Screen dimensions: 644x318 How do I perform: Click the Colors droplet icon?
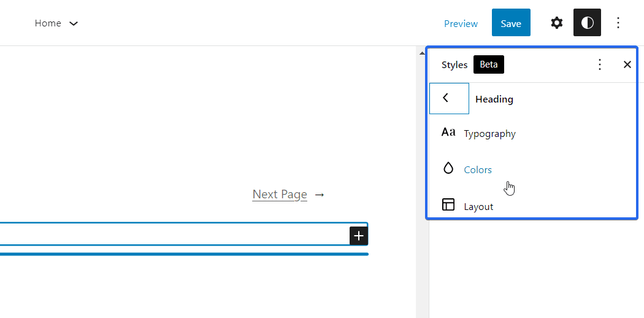pos(448,168)
